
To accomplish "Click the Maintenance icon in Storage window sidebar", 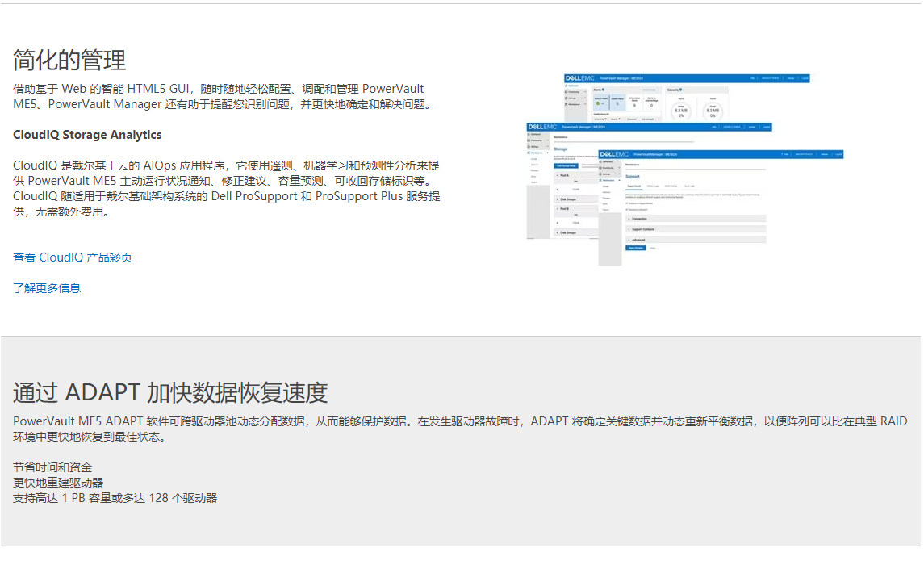I will pyautogui.click(x=529, y=153).
